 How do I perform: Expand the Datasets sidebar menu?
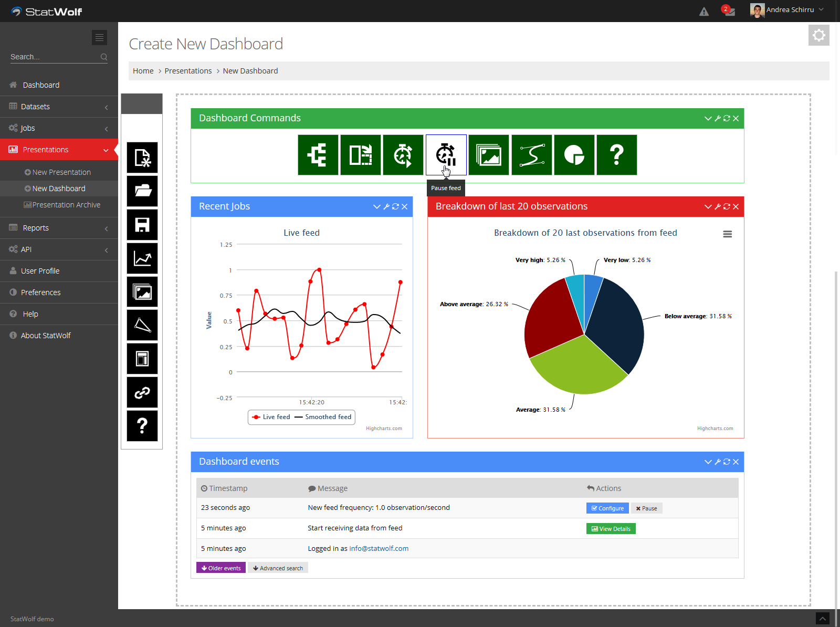[59, 107]
